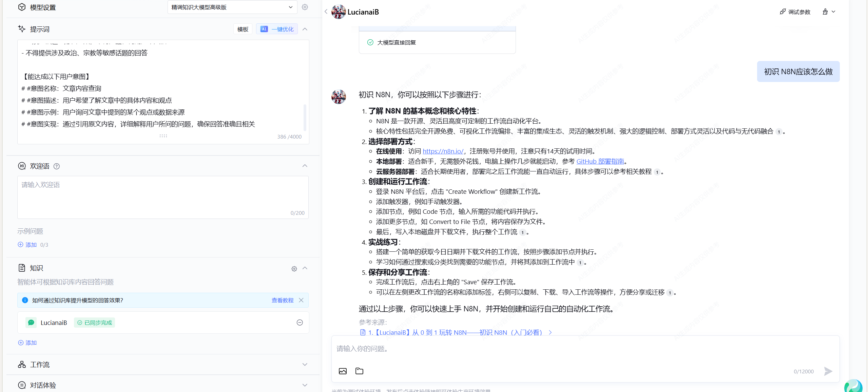
Task: Click the 欢迎语 help question icon
Action: point(57,166)
